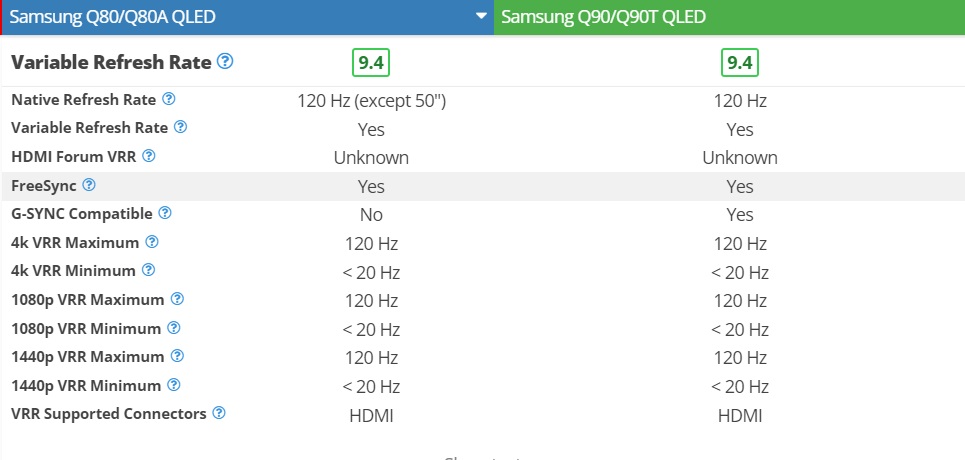This screenshot has width=965, height=460.
Task: Click the dropdown arrow in the blue header
Action: pyautogui.click(x=481, y=16)
